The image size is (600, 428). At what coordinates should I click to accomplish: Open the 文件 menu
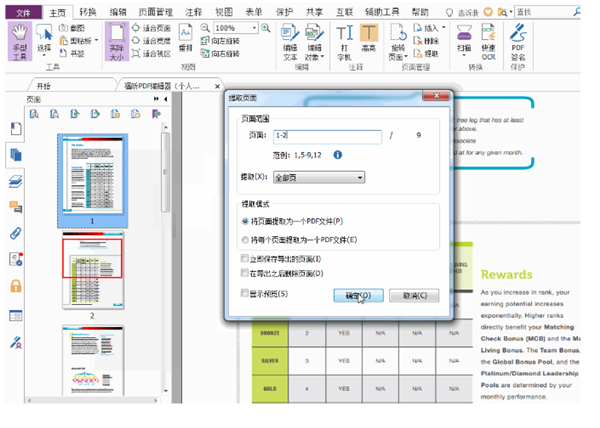pyautogui.click(x=23, y=11)
